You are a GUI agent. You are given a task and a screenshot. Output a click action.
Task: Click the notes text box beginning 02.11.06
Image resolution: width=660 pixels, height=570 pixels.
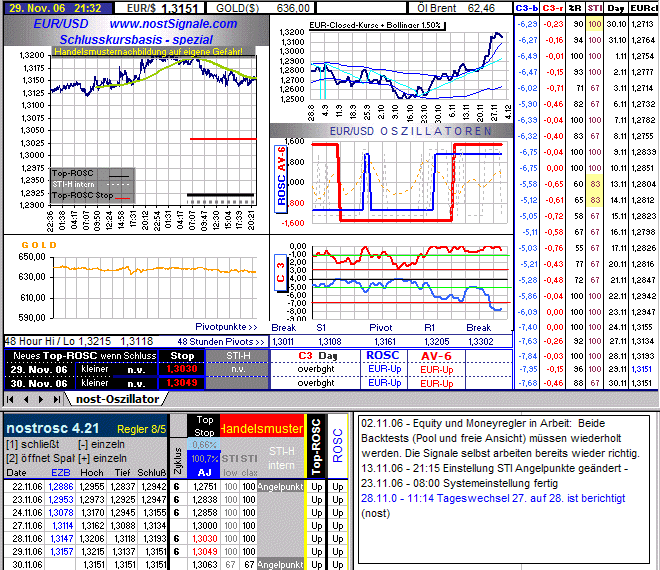pyautogui.click(x=504, y=488)
